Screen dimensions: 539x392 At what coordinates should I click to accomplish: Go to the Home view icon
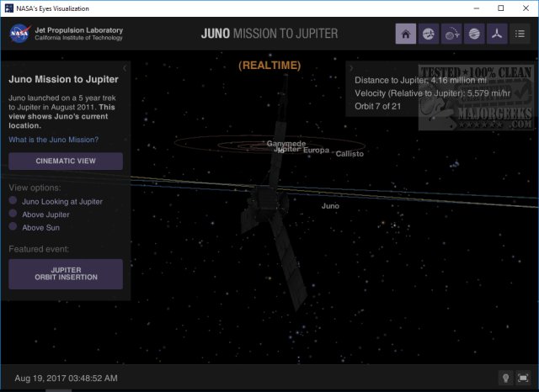coord(406,34)
